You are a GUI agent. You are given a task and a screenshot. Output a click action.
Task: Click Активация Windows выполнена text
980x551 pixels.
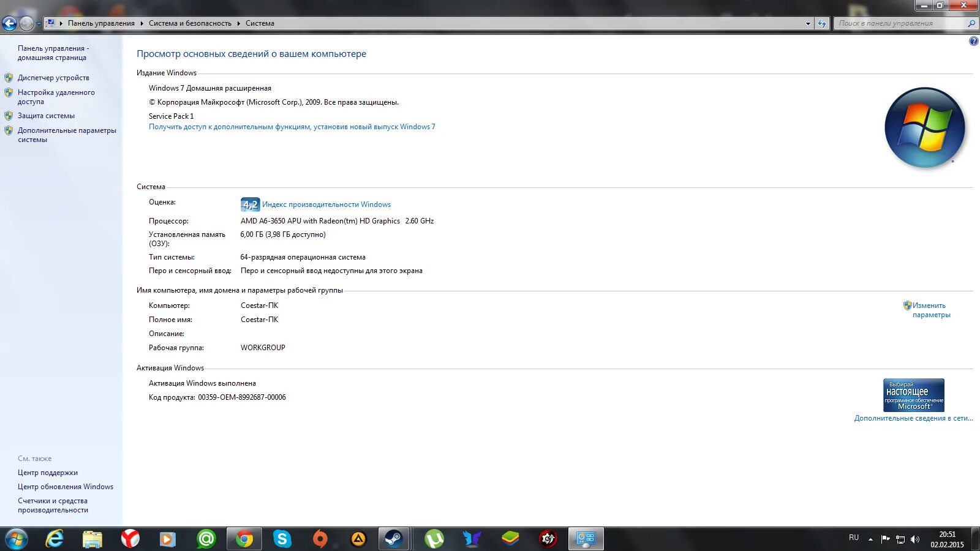202,383
